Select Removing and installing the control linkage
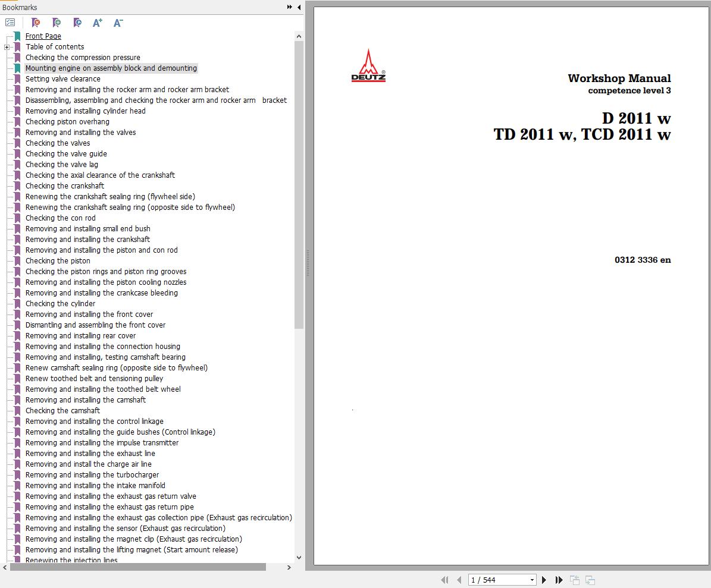Viewport: 711px width, 588px height. pos(95,422)
